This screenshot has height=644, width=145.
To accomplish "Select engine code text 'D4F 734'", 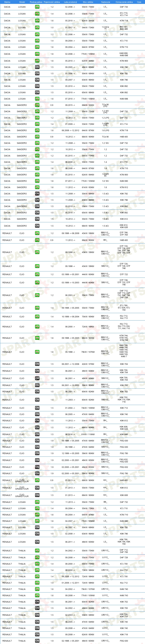I will point(124,7).
